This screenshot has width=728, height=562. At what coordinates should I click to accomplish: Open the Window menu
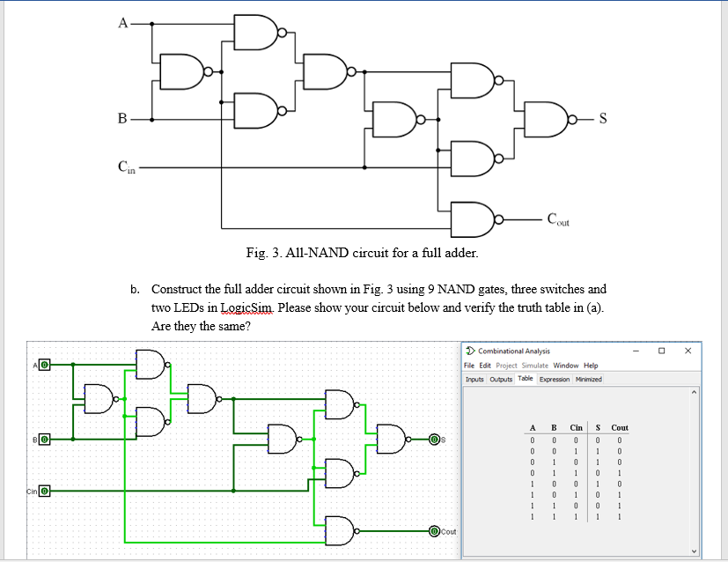(565, 365)
